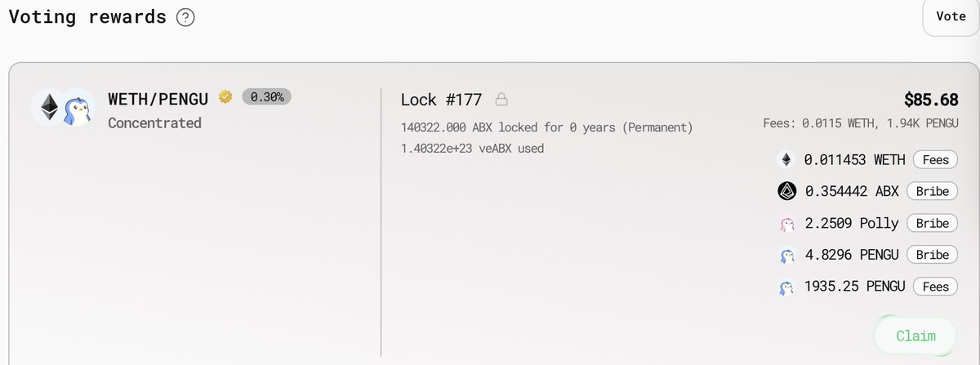Click the Voting rewards help question mark icon
The width and height of the screenshot is (980, 365).
[x=185, y=16]
